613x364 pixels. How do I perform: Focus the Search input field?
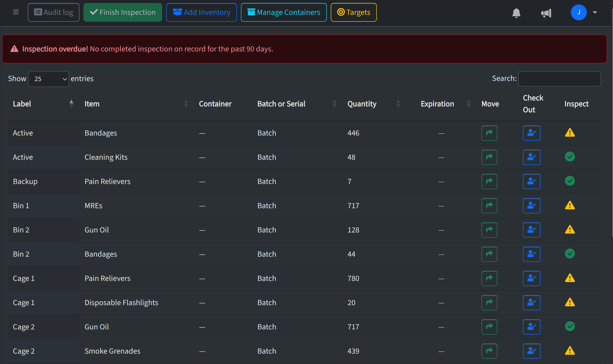click(x=559, y=79)
